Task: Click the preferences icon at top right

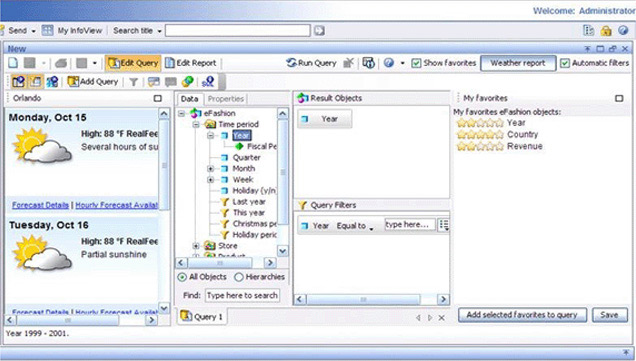Action: tap(588, 30)
